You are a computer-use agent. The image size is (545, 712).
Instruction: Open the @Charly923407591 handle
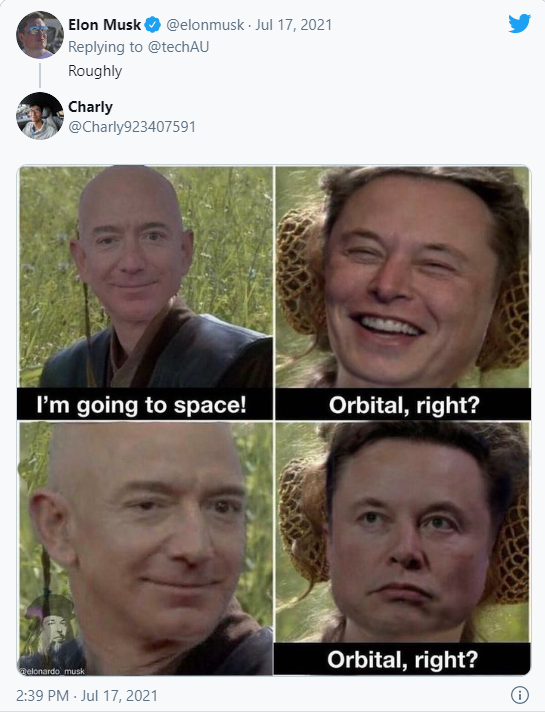[x=132, y=127]
